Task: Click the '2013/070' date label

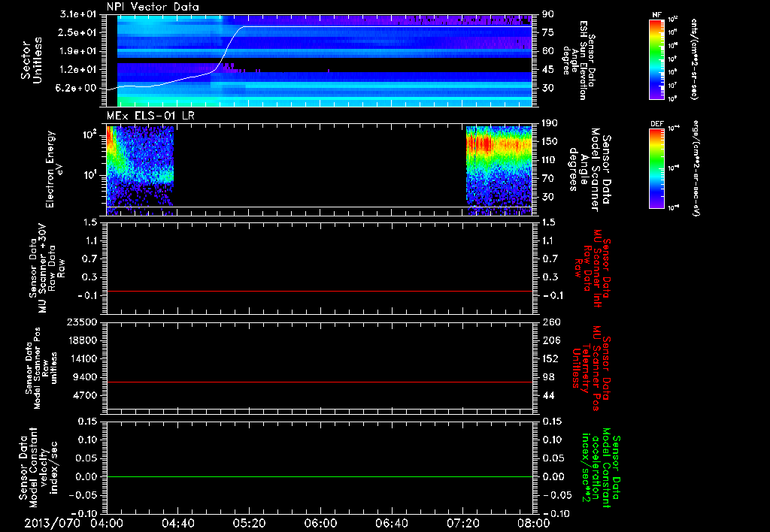Action: click(x=52, y=523)
